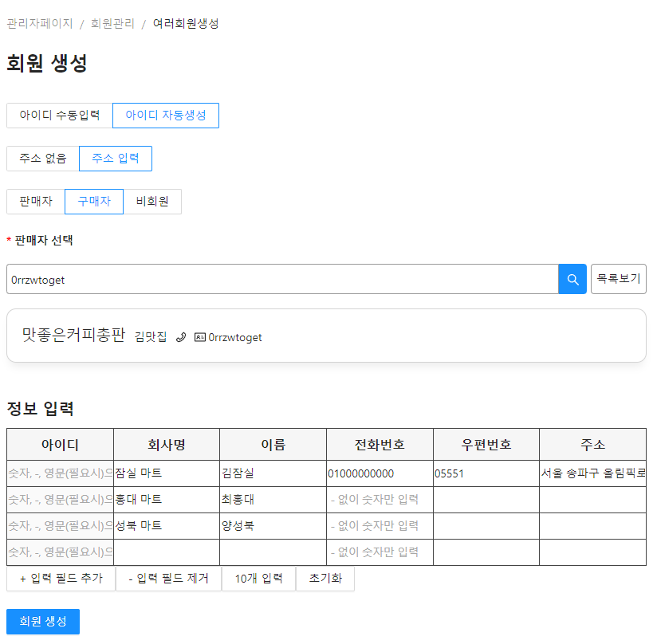Open the 목록보기 panel
The height and width of the screenshot is (644, 653).
pos(619,279)
